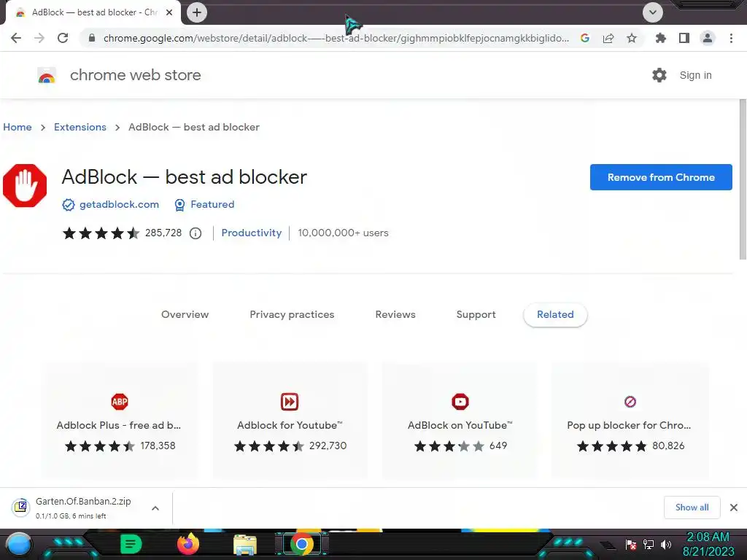Viewport: 747px width, 560px height.
Task: Click the verified publisher badge icon
Action: point(68,205)
